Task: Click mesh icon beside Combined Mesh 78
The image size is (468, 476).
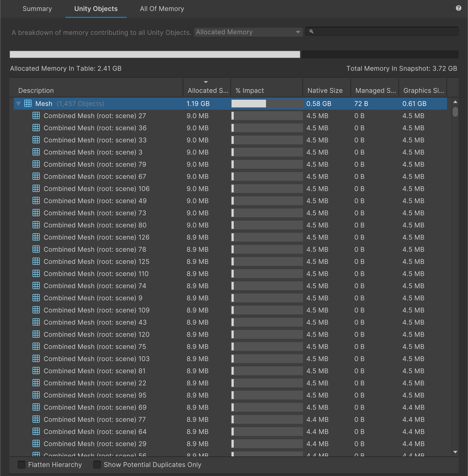Action: [x=36, y=249]
